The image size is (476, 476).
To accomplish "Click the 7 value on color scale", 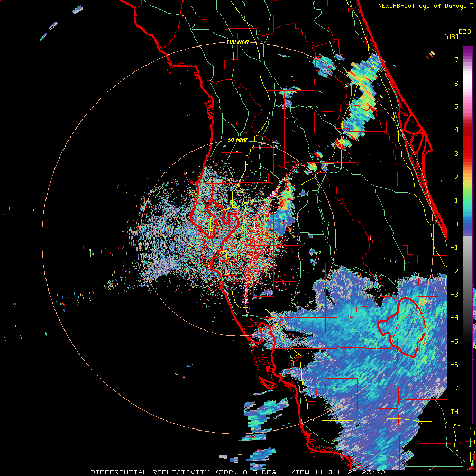I will coord(456,59).
